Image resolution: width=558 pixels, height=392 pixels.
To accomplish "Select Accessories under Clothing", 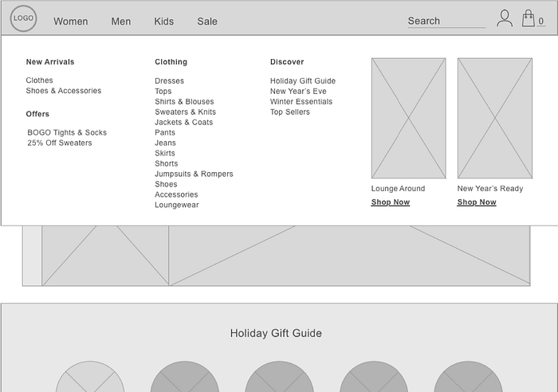I will [x=176, y=194].
